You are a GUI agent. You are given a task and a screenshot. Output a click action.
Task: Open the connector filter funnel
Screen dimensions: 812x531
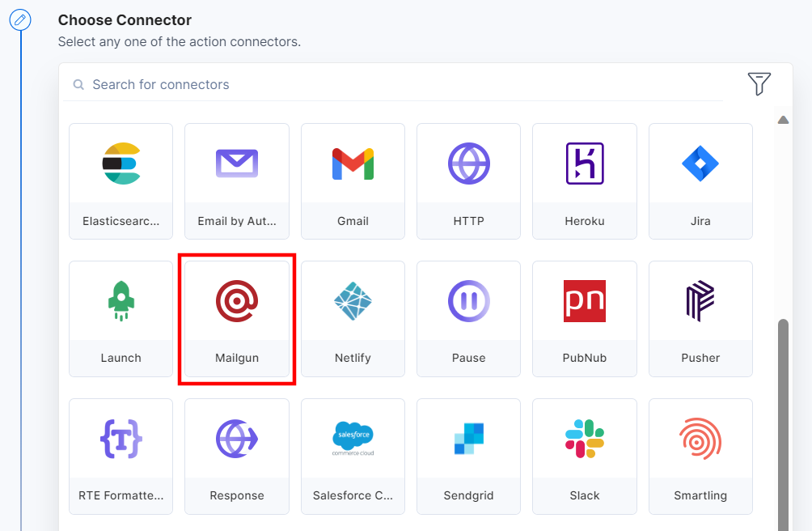759,84
